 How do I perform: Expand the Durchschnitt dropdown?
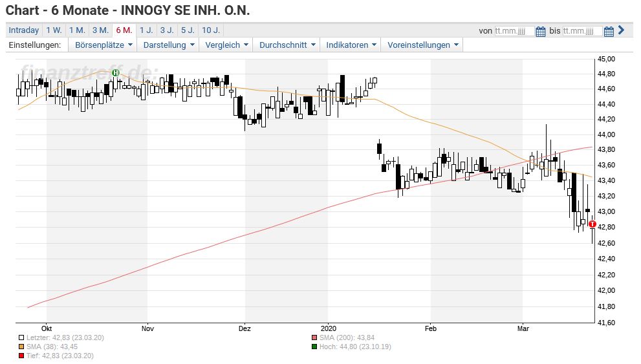[x=287, y=45]
